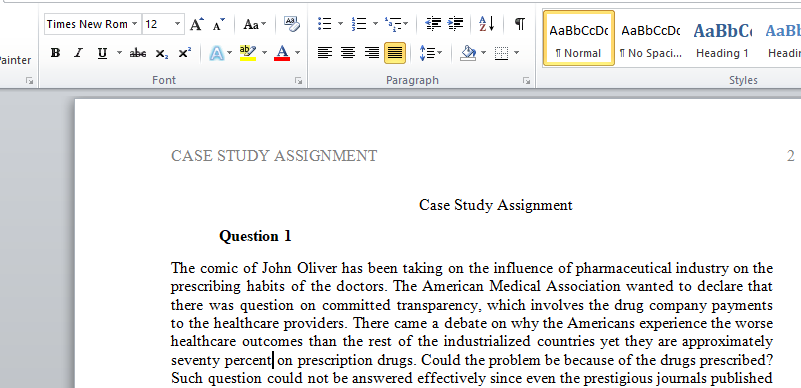Click the Question 1 heading
801x388 pixels.
(x=255, y=236)
